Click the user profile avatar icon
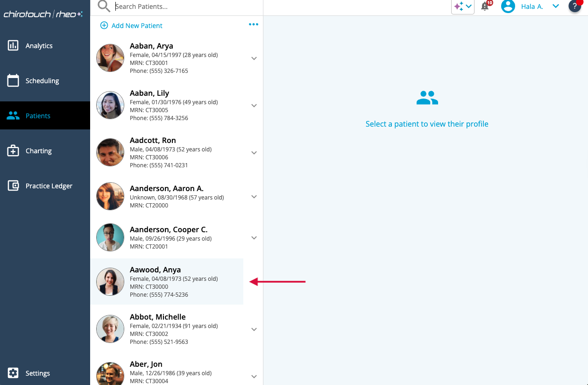 [x=508, y=7]
